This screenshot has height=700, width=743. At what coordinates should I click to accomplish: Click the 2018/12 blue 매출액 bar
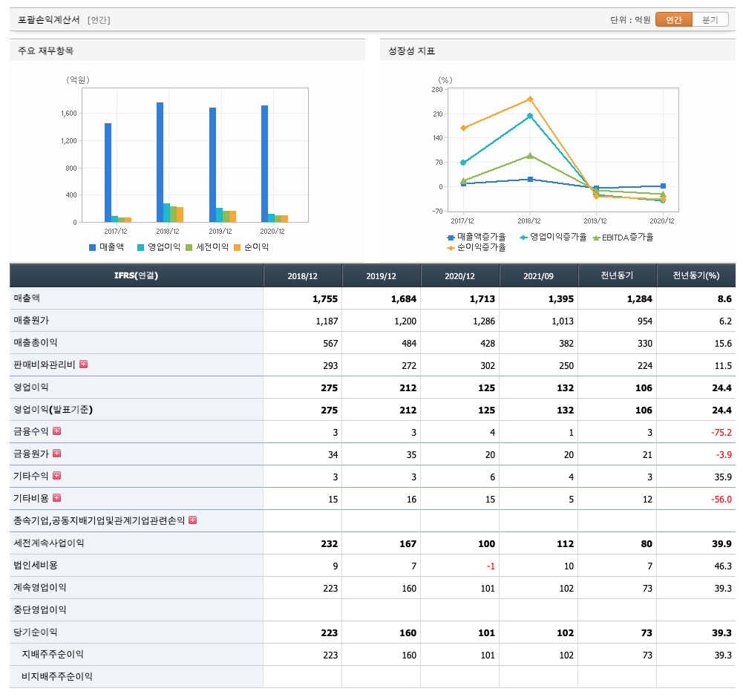click(160, 162)
